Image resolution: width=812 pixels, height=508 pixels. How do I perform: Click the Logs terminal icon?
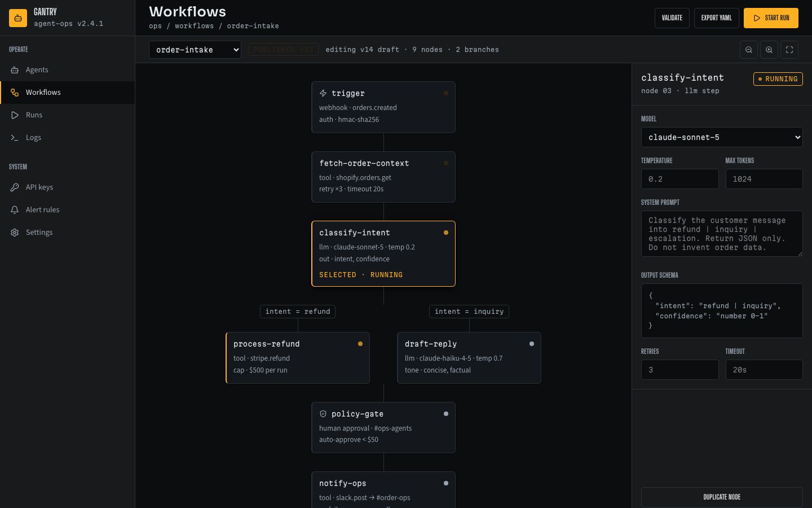[x=15, y=138]
